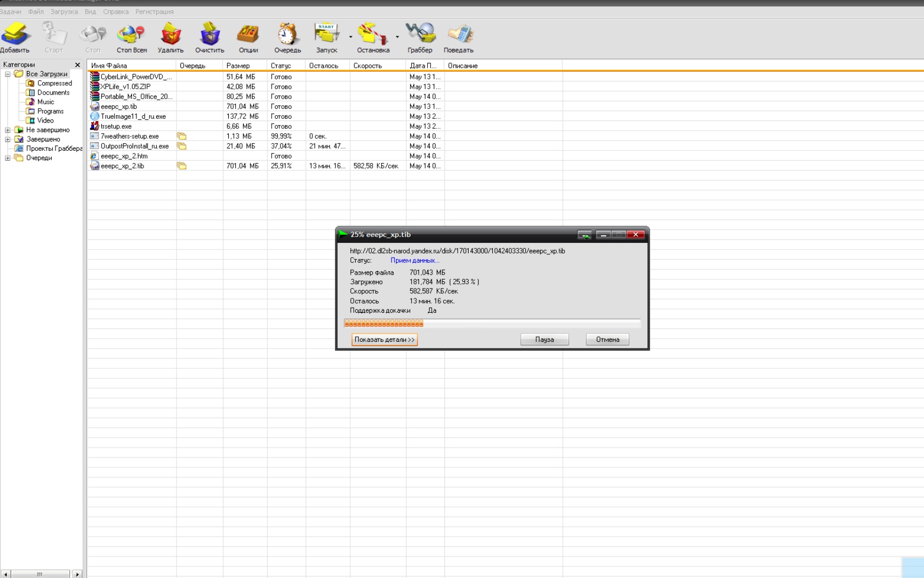Image resolution: width=924 pixels, height=578 pixels.
Task: Close the Категории panel
Action: (x=78, y=65)
